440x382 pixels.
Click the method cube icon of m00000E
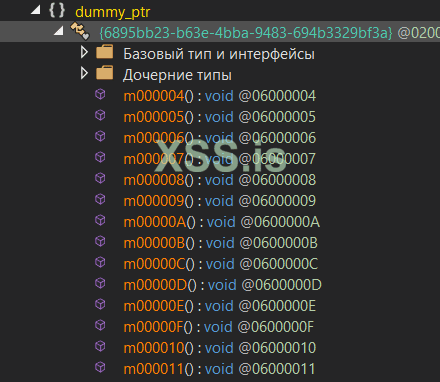point(100,304)
